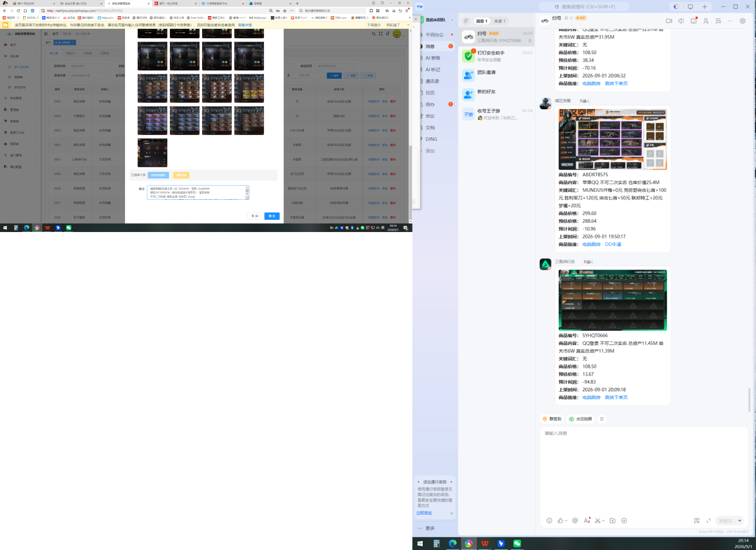Viewport: 756px width, 550px height.
Task: Open the 新的好友 conversation
Action: click(497, 94)
